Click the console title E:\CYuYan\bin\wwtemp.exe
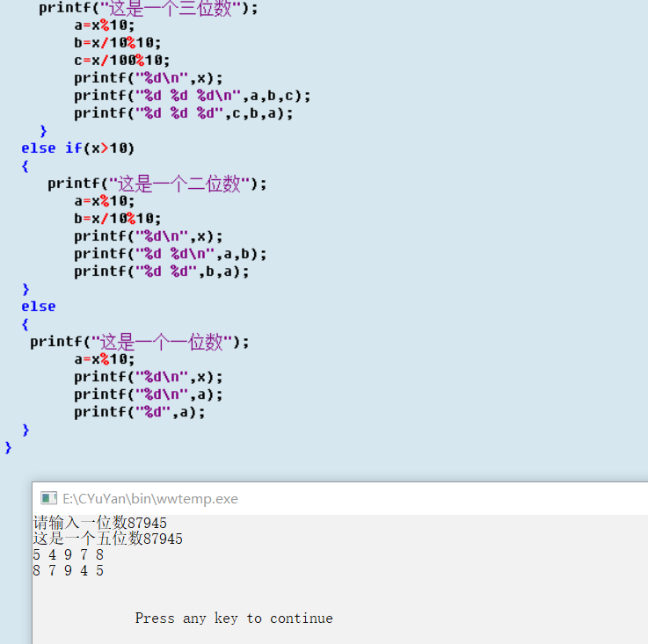The width and height of the screenshot is (648, 644). 150,499
